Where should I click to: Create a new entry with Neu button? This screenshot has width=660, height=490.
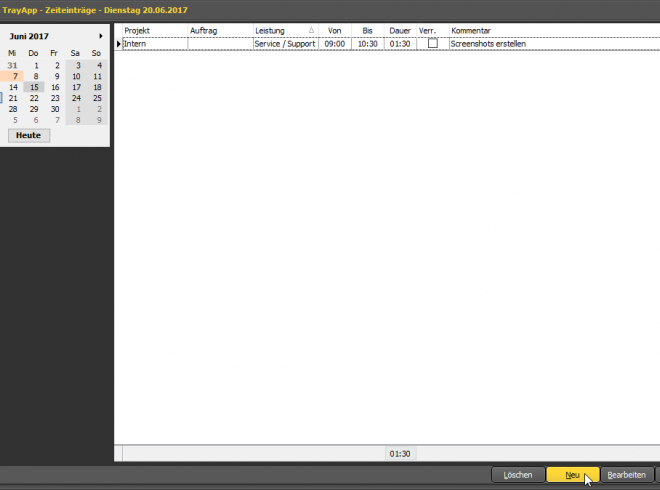[572, 475]
